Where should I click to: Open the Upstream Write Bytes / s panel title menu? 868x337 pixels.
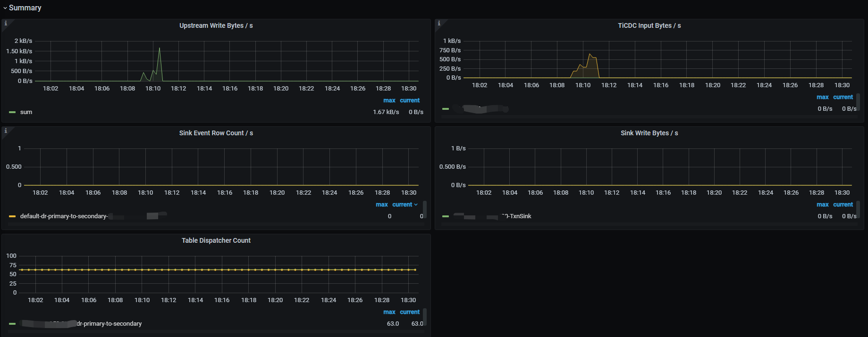coord(216,25)
